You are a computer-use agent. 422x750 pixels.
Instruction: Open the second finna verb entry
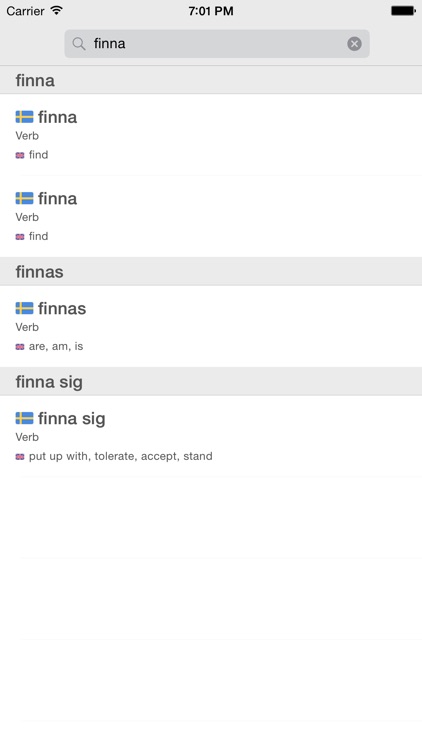pos(211,216)
